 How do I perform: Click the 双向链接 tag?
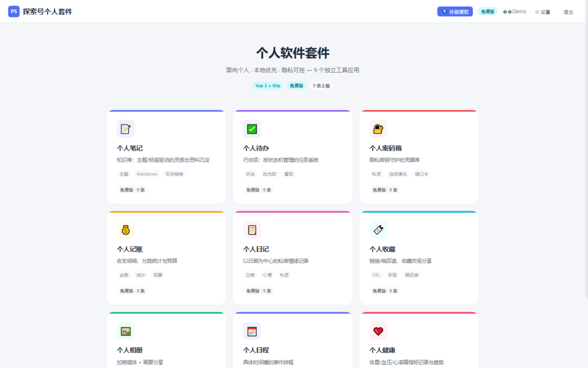[174, 174]
